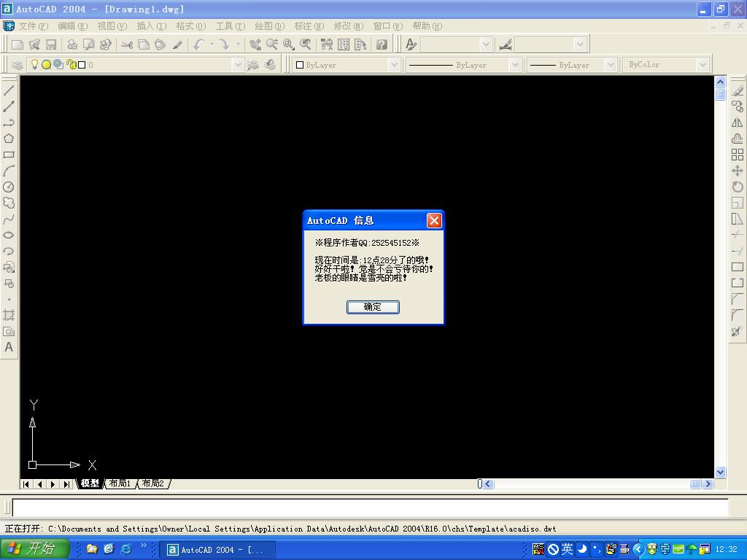Open the Tool Palettes icon
747x560 pixels.
point(360,44)
